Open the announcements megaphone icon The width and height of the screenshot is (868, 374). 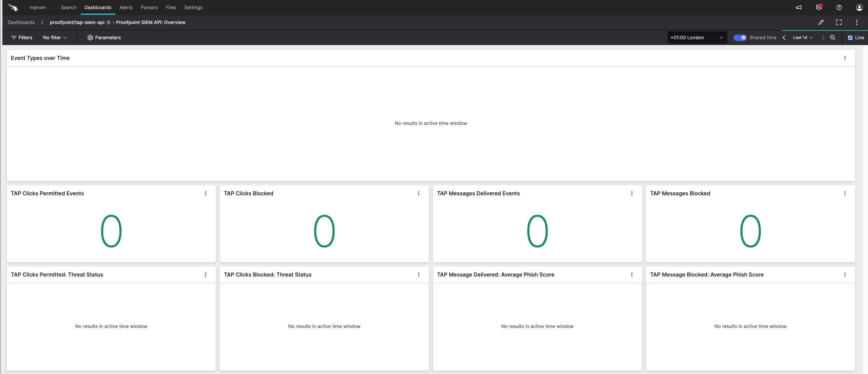799,7
